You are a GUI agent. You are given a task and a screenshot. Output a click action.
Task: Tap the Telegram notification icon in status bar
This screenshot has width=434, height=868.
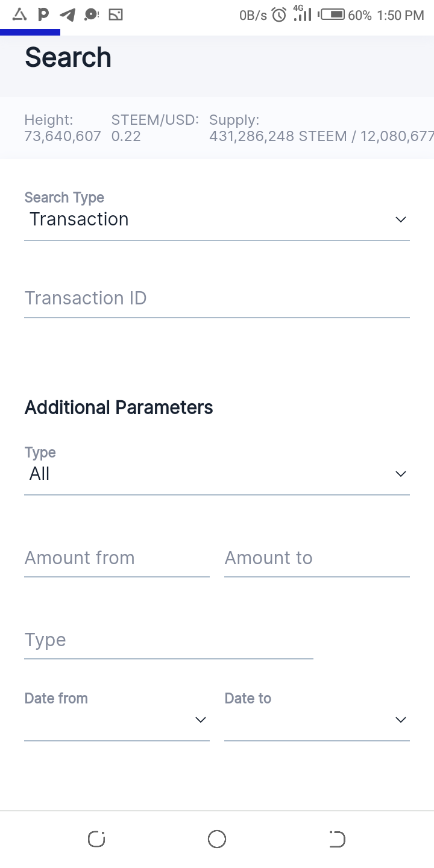pos(68,15)
